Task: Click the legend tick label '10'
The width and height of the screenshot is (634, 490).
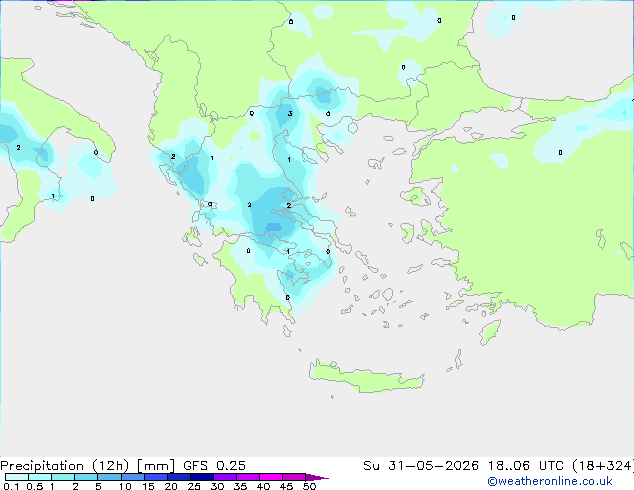Action: click(x=125, y=486)
